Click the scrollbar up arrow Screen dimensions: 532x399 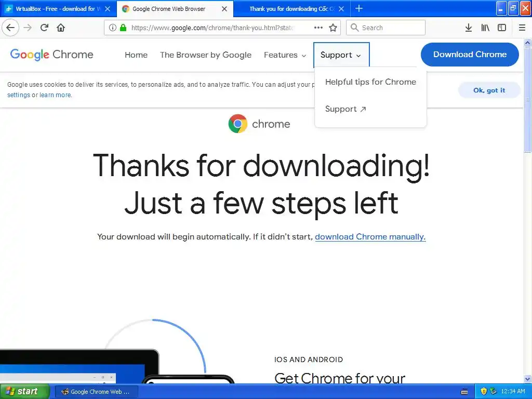click(x=528, y=43)
